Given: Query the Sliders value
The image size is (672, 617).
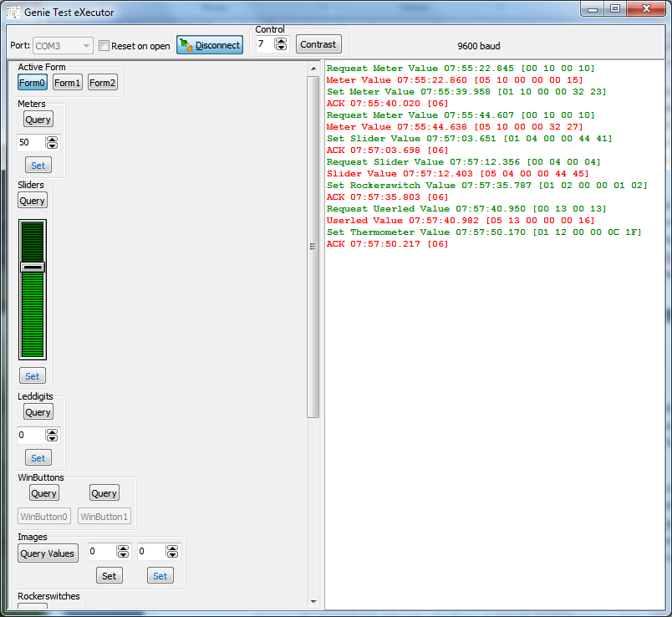Looking at the screenshot, I should point(33,201).
